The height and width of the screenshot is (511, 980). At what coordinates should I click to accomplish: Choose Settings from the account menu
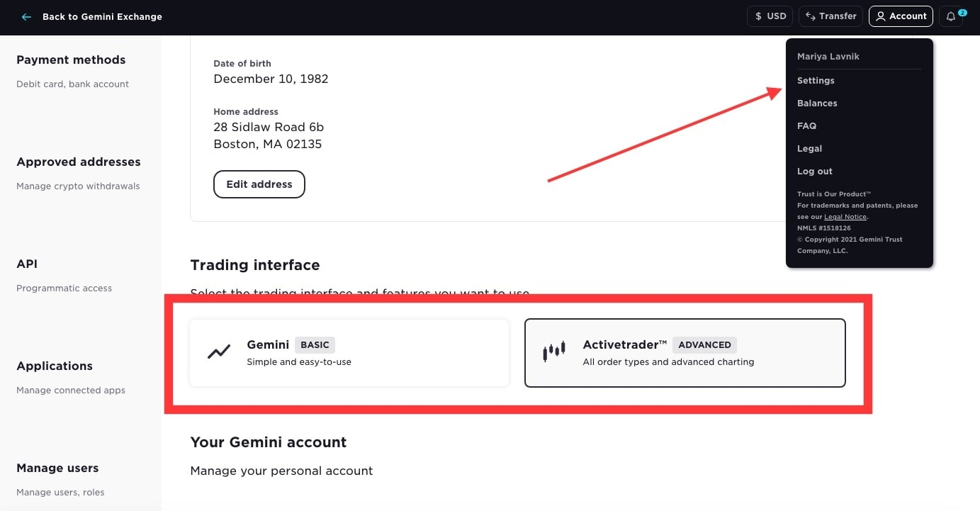pyautogui.click(x=815, y=80)
